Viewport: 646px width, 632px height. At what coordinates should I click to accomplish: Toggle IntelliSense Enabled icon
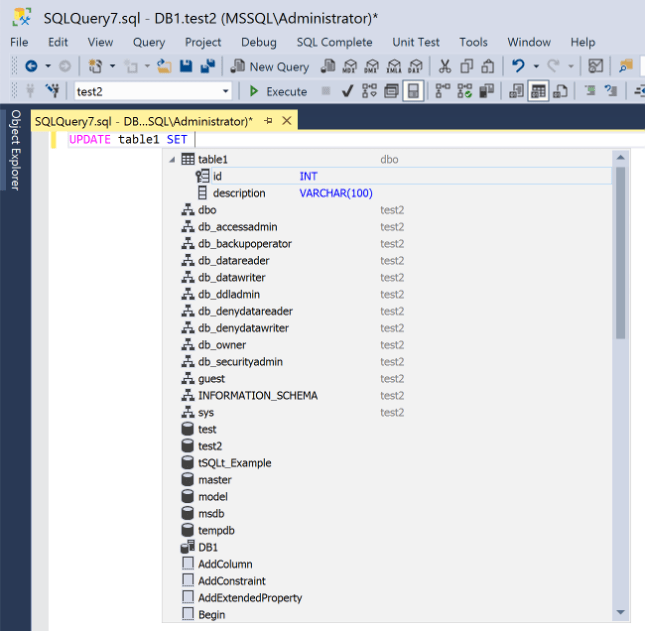[413, 91]
